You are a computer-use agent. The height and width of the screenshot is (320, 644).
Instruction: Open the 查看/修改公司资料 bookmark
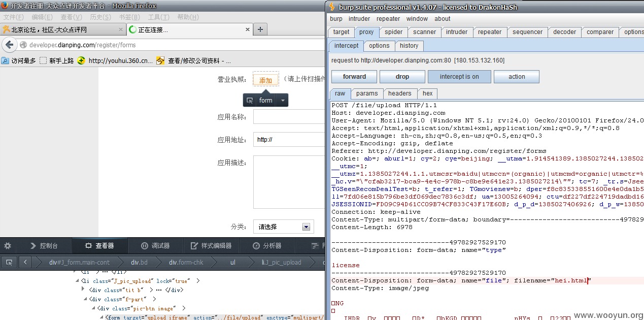tap(194, 60)
